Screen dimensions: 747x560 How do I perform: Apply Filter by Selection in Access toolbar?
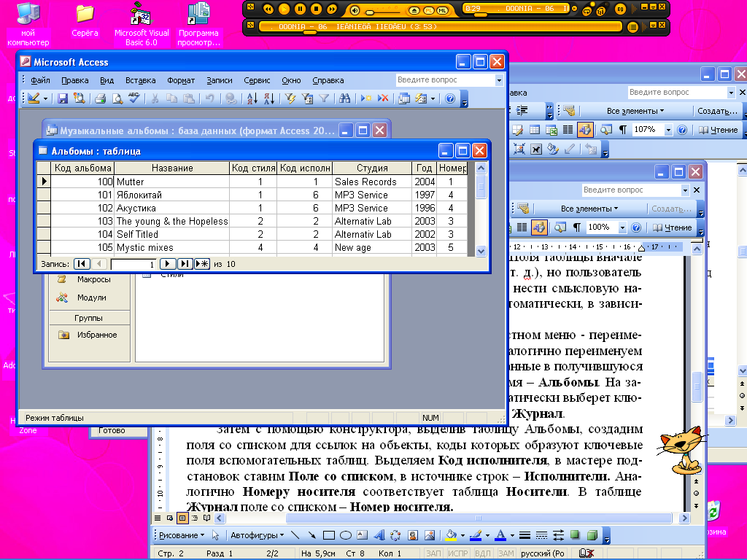(290, 98)
